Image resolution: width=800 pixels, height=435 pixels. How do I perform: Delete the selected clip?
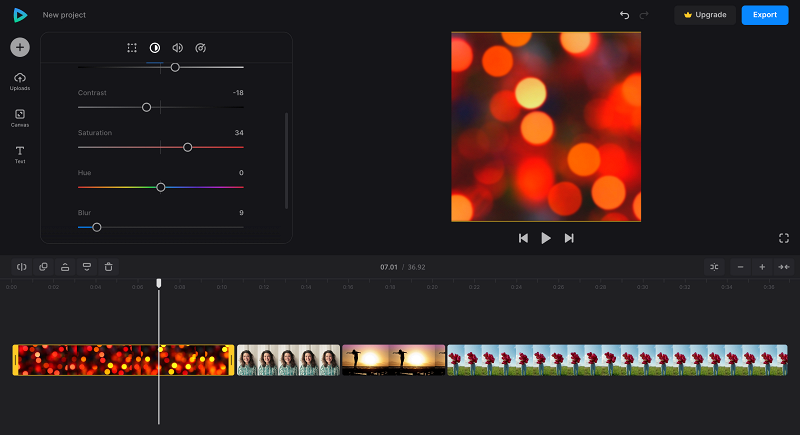tap(109, 267)
